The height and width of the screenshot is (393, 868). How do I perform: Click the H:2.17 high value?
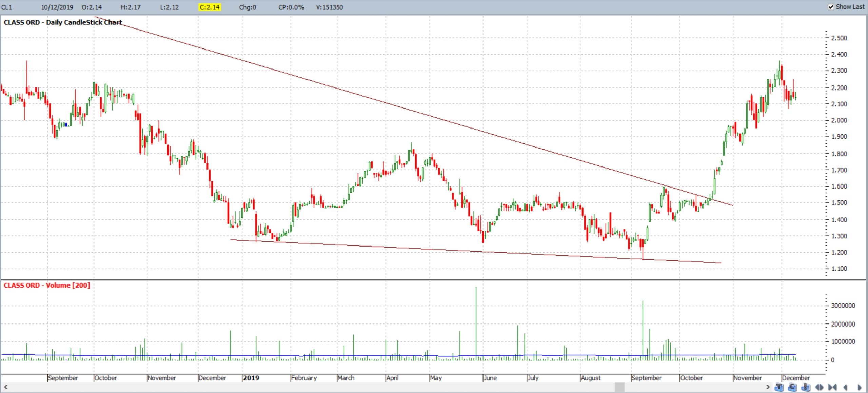point(131,7)
